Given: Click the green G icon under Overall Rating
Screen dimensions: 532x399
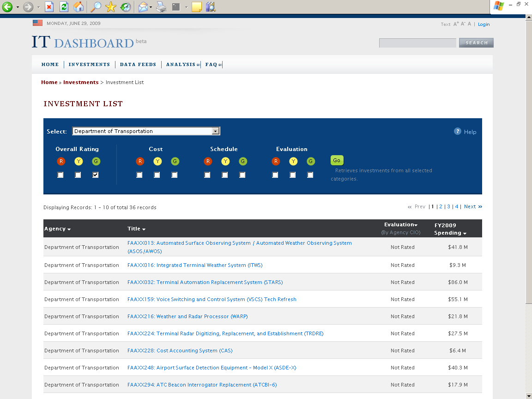Looking at the screenshot, I should point(96,161).
